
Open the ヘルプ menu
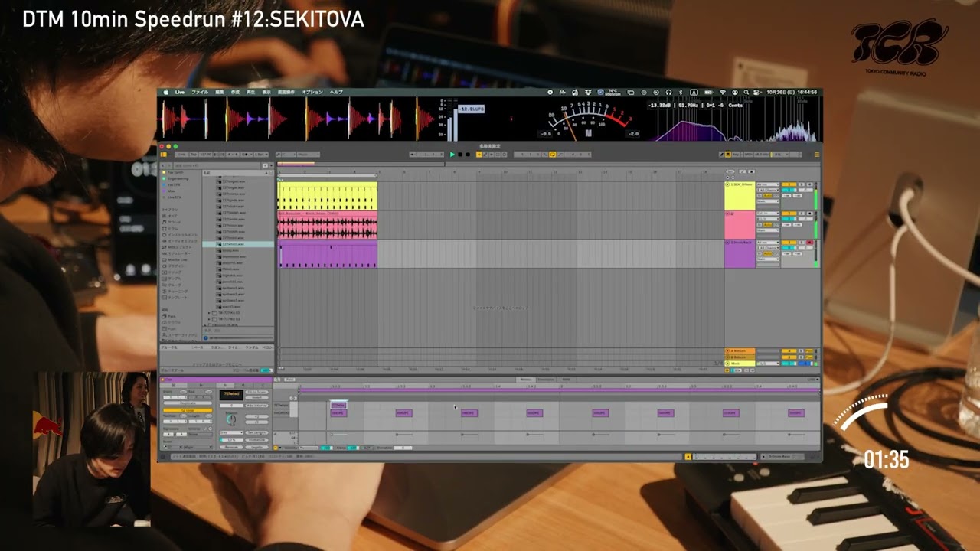[x=337, y=92]
